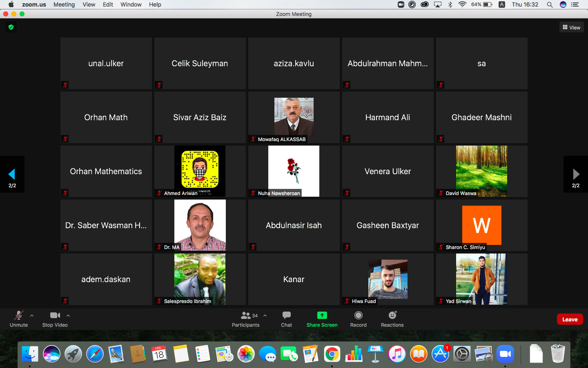Stop video with the camera toggle
588x368 pixels.
coord(55,319)
